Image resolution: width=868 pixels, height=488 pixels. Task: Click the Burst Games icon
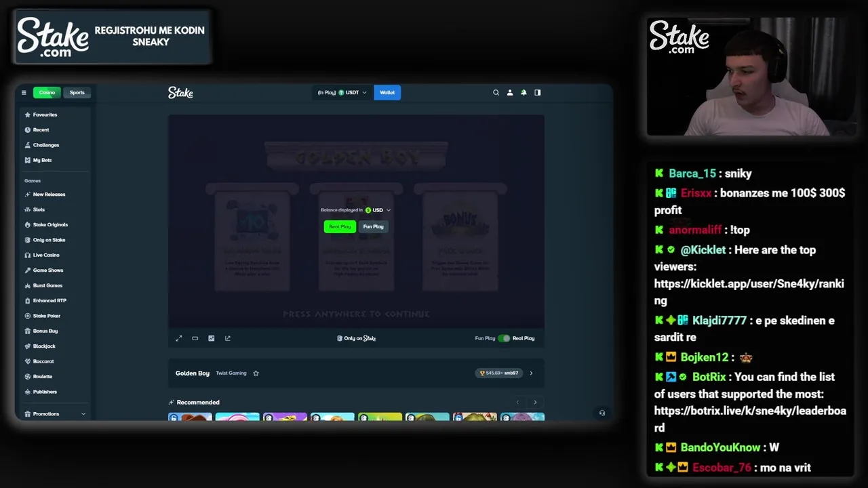[28, 285]
